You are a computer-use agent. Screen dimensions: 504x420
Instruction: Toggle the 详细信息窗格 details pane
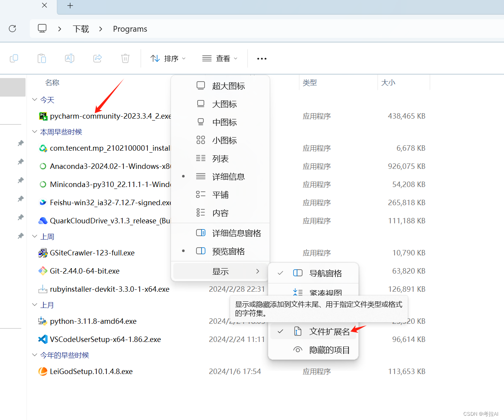tap(220, 233)
